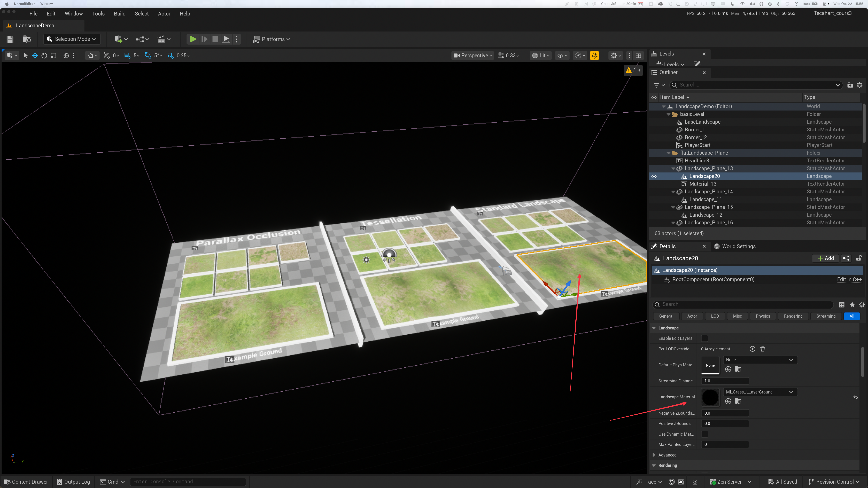Click the highlighted yellow viewport toolbar icon
The width and height of the screenshot is (868, 488).
pyautogui.click(x=594, y=56)
